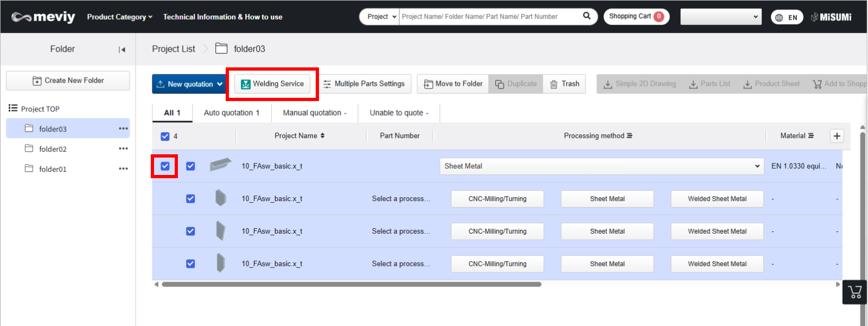Open folder03 options ellipsis
Image resolution: width=868 pixels, height=326 pixels.
[x=124, y=128]
